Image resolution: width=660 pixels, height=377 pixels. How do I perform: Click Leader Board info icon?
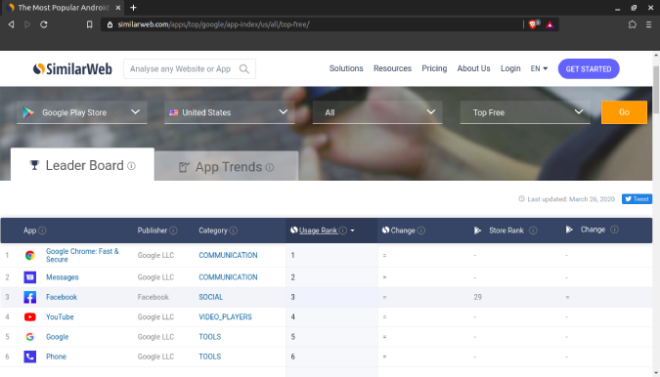coord(132,166)
